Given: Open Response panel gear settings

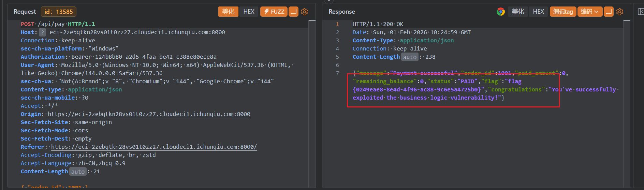Looking at the screenshot, I should click(x=620, y=12).
